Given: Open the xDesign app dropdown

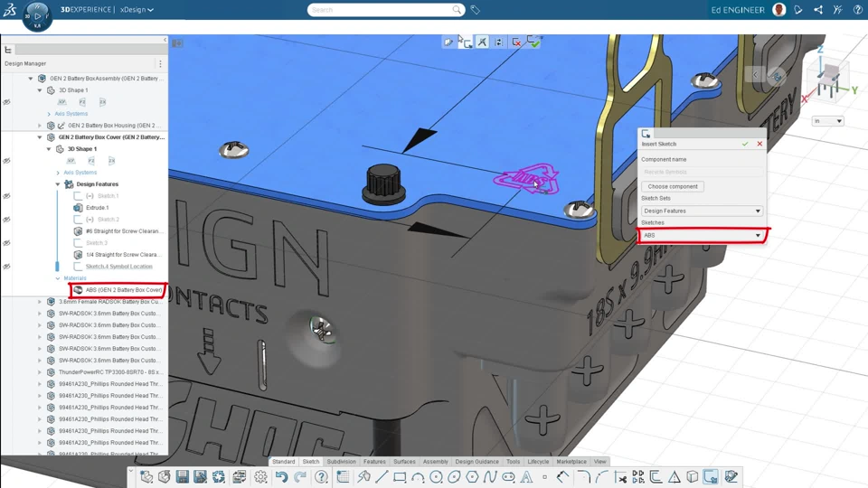Looking at the screenshot, I should tap(137, 10).
